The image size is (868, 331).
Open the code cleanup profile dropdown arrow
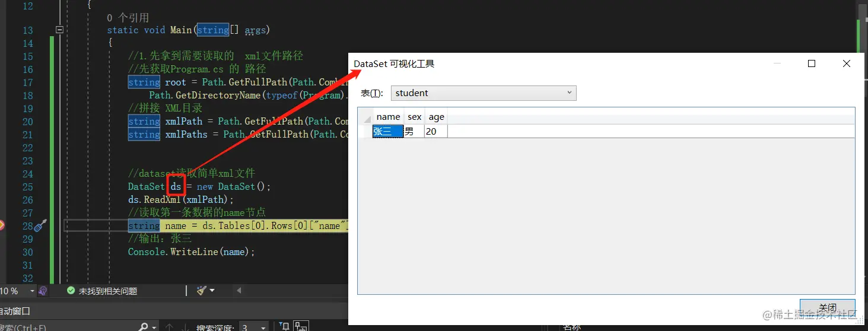[x=212, y=291]
